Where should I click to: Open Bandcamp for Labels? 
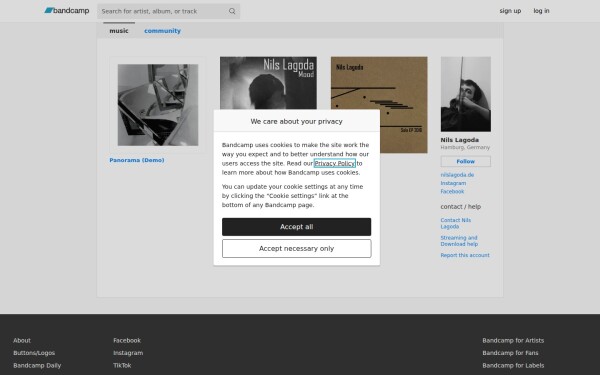pyautogui.click(x=513, y=365)
